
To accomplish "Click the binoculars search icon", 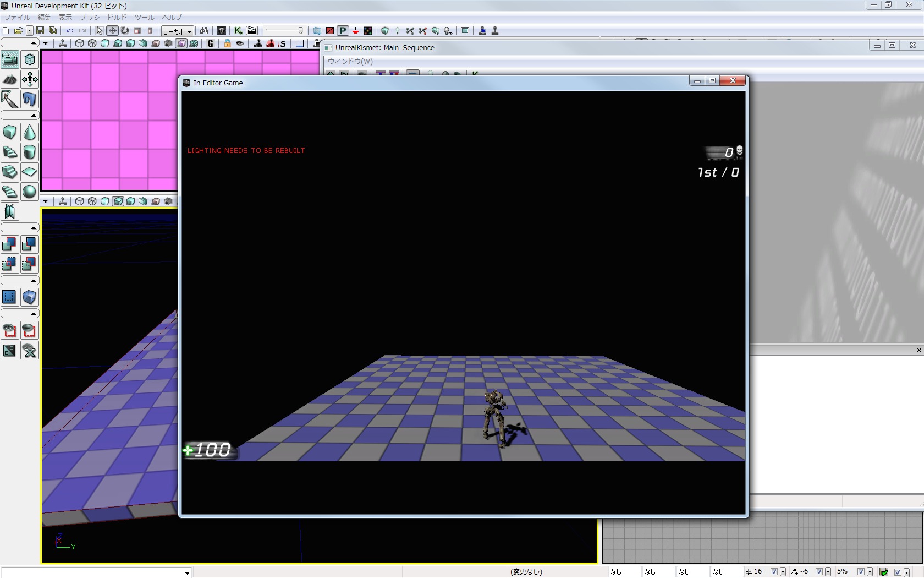I will click(x=204, y=31).
